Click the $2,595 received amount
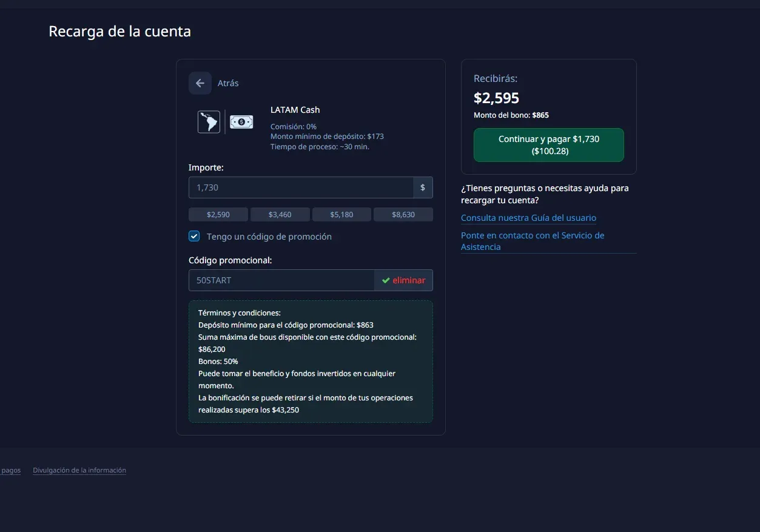The image size is (760, 532). point(496,98)
